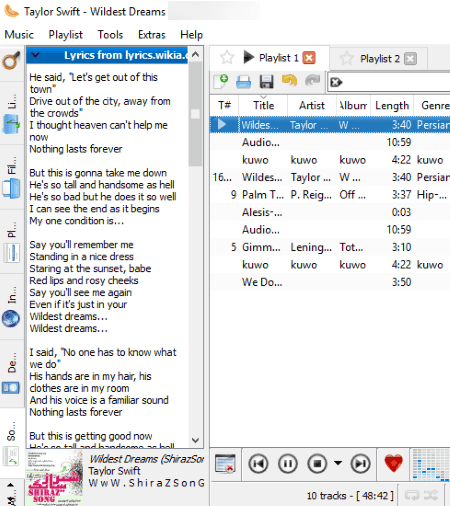This screenshot has height=506, width=450.
Task: Click the Hip-... genre cell
Action: pos(432,195)
